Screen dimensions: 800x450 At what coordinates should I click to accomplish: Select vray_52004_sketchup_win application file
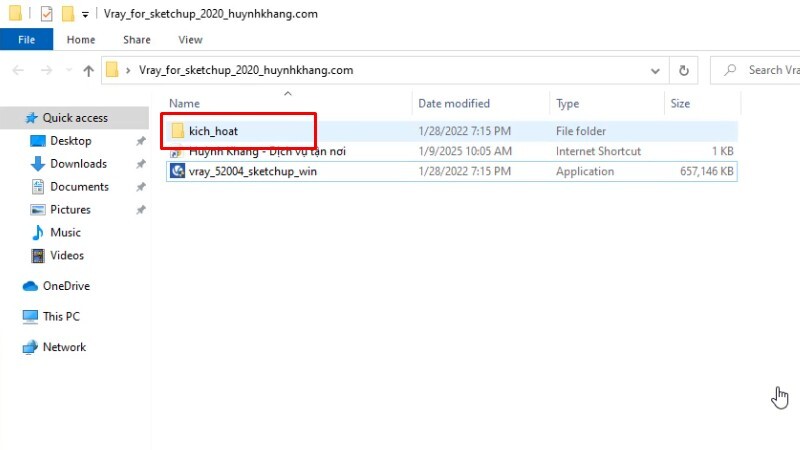[x=452, y=171]
